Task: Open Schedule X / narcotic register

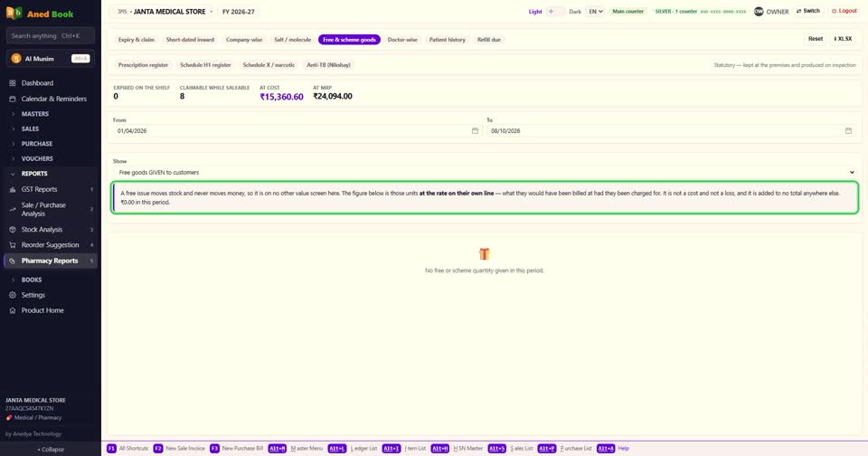Action: pyautogui.click(x=269, y=65)
